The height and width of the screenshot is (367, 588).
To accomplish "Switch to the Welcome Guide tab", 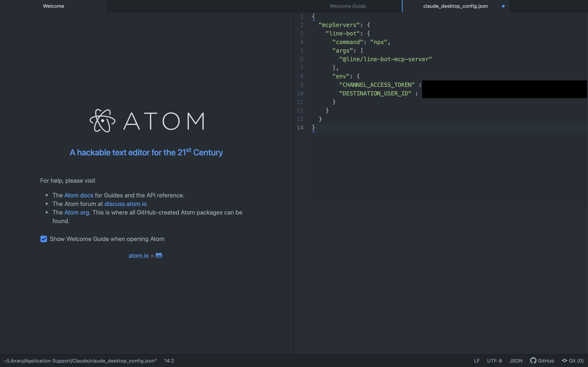I will pyautogui.click(x=347, y=6).
